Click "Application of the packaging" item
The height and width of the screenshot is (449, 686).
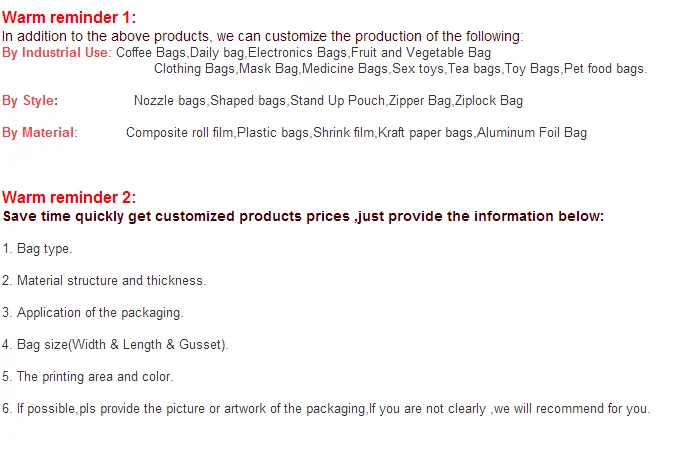[93, 313]
